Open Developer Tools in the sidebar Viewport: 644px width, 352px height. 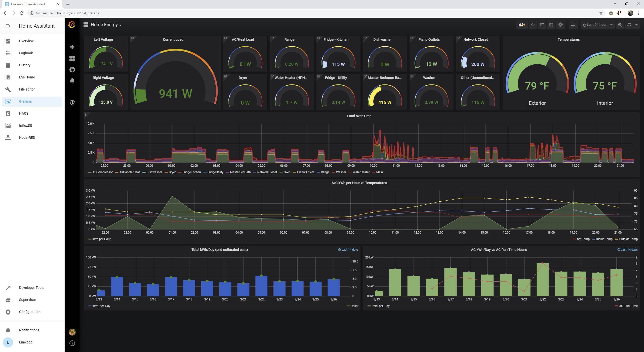point(32,288)
